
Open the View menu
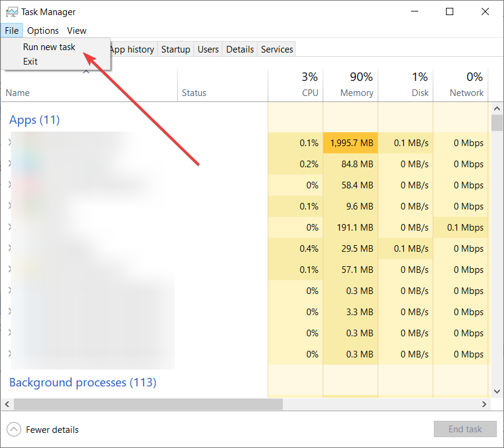tap(77, 31)
